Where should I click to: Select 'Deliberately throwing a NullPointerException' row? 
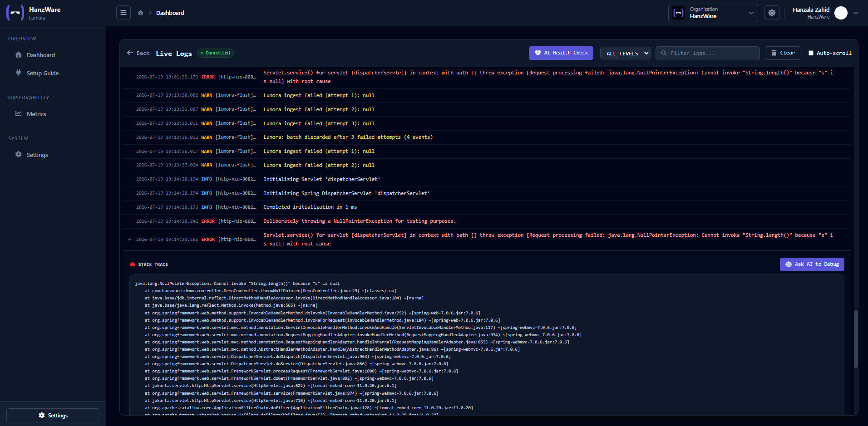coord(487,221)
